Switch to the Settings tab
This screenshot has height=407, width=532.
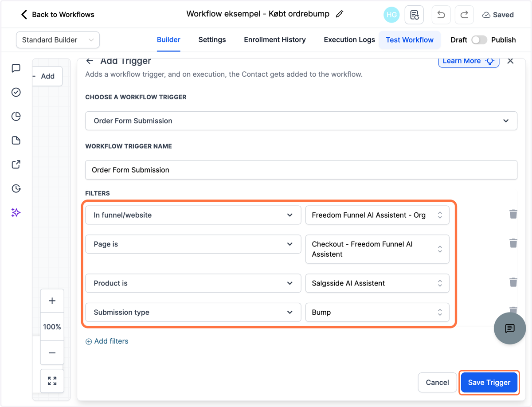tap(212, 40)
